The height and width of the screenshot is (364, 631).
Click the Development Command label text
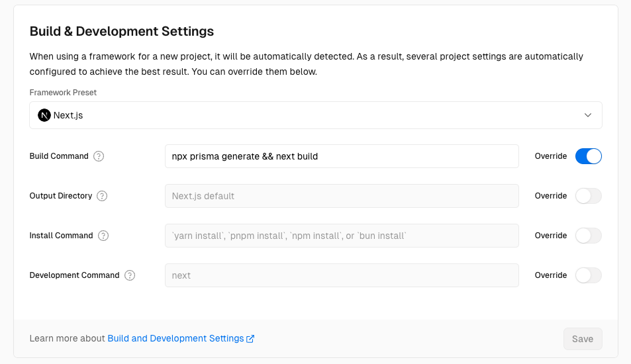tap(74, 275)
